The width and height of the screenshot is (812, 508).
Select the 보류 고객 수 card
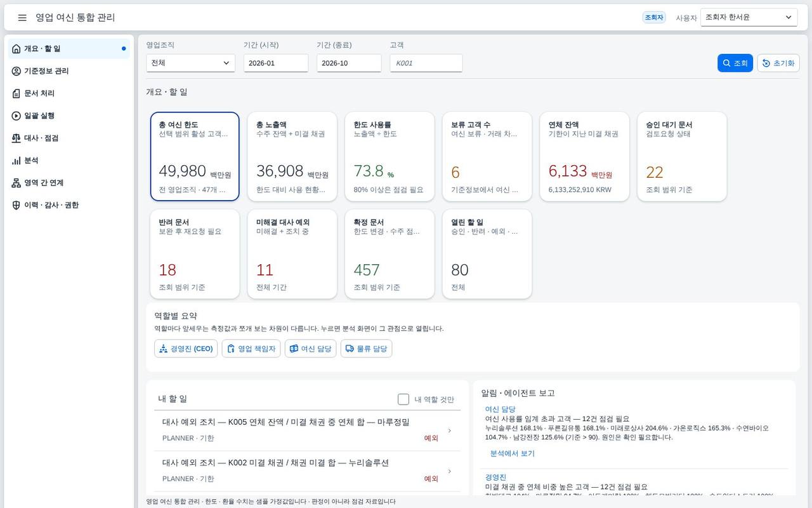coord(487,157)
